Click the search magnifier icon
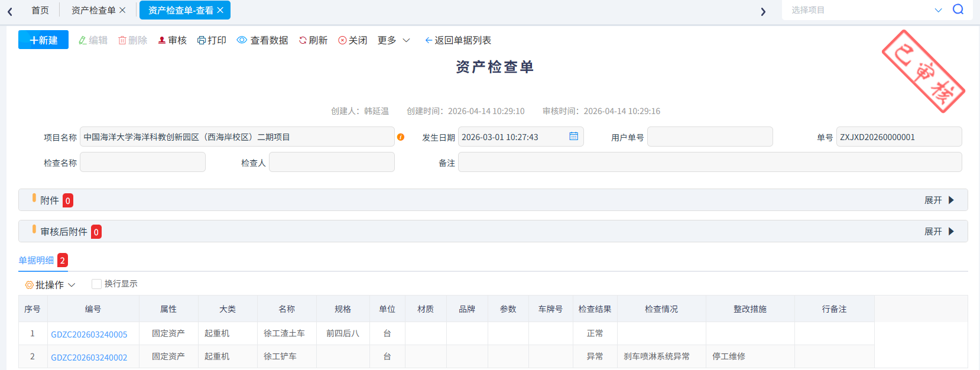 (x=958, y=9)
